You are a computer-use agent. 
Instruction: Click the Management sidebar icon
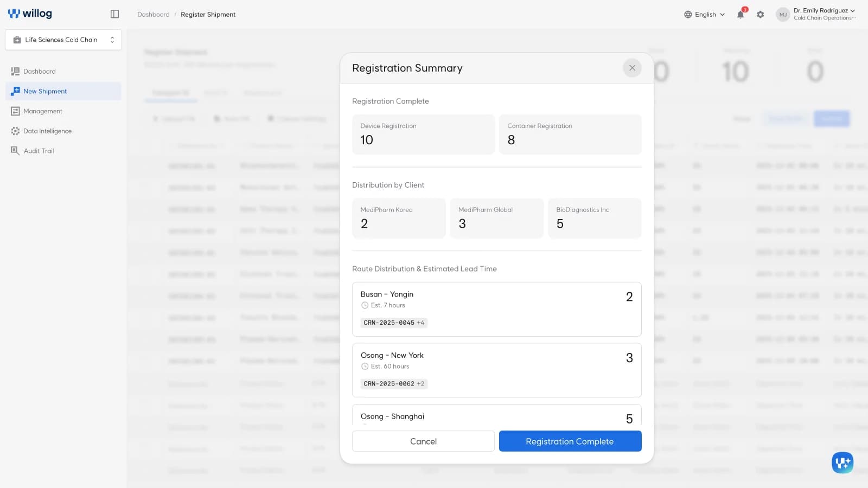point(15,111)
